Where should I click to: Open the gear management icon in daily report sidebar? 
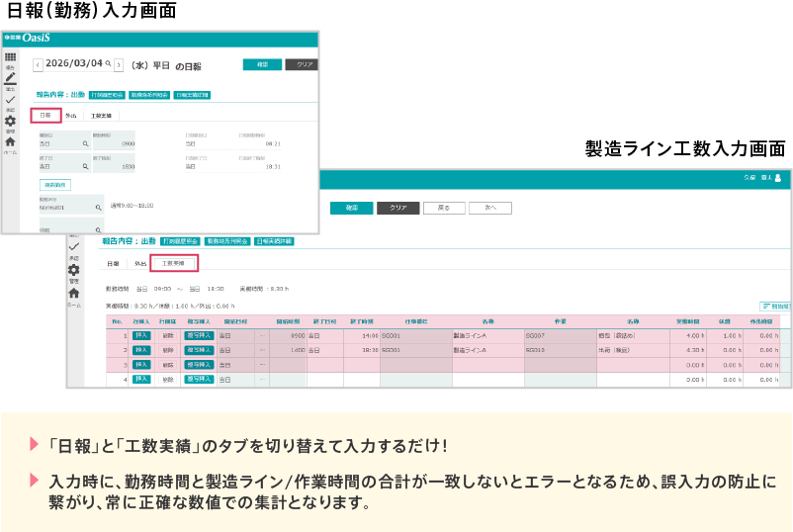(x=10, y=121)
